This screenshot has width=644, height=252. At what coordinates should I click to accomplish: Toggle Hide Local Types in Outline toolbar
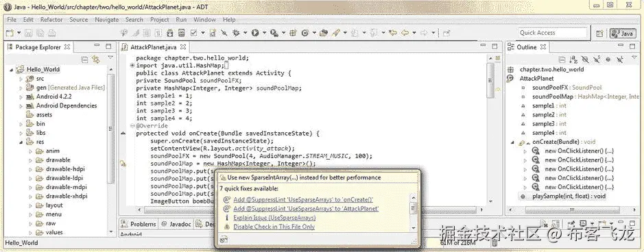[619, 60]
